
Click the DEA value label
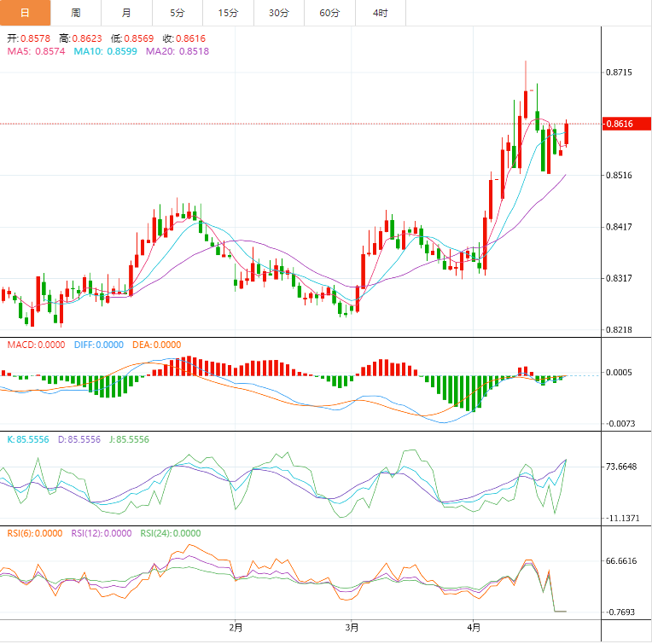click(x=156, y=345)
